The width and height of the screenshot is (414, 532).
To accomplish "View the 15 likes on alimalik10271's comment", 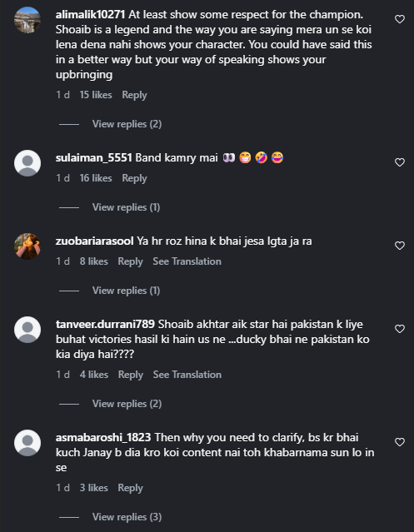I will point(96,95).
